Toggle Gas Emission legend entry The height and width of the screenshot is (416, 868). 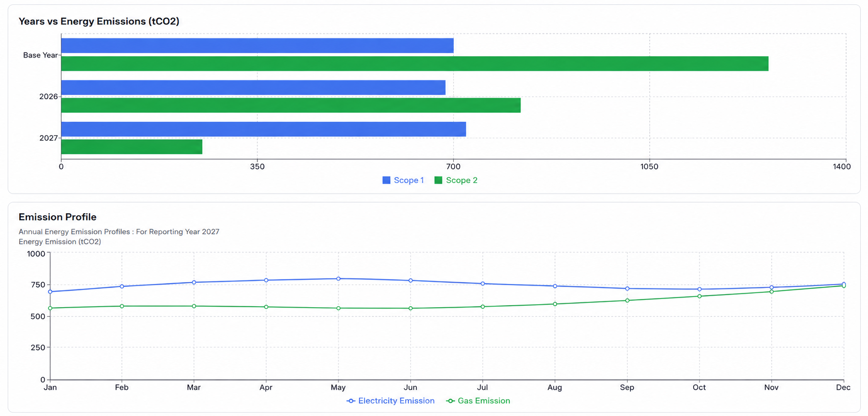click(x=478, y=401)
